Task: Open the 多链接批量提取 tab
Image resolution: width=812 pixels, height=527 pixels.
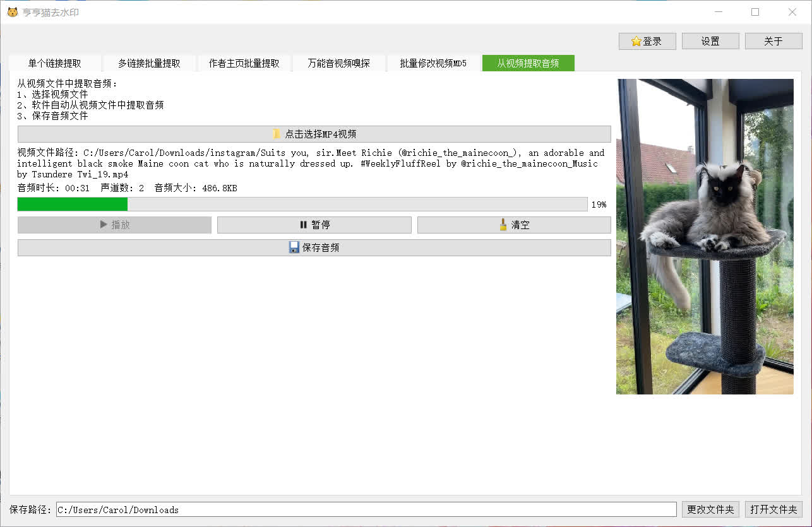Action: (x=149, y=63)
